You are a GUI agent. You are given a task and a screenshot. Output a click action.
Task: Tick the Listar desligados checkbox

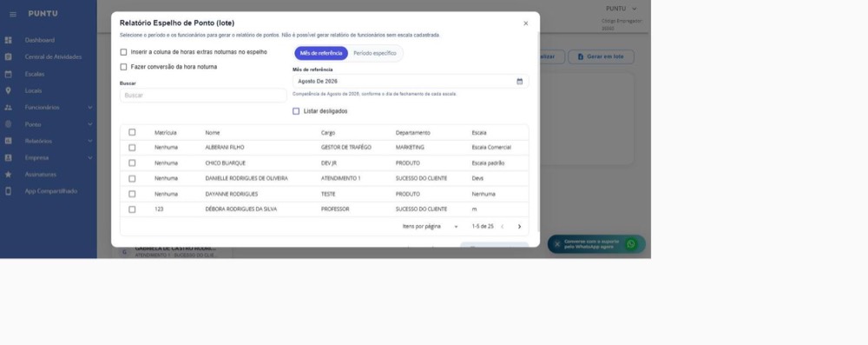coord(296,111)
